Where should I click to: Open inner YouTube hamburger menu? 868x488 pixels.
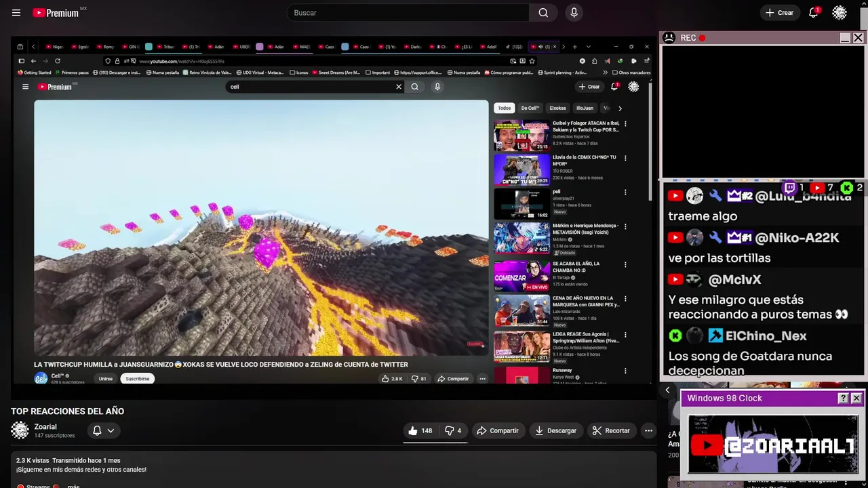25,87
